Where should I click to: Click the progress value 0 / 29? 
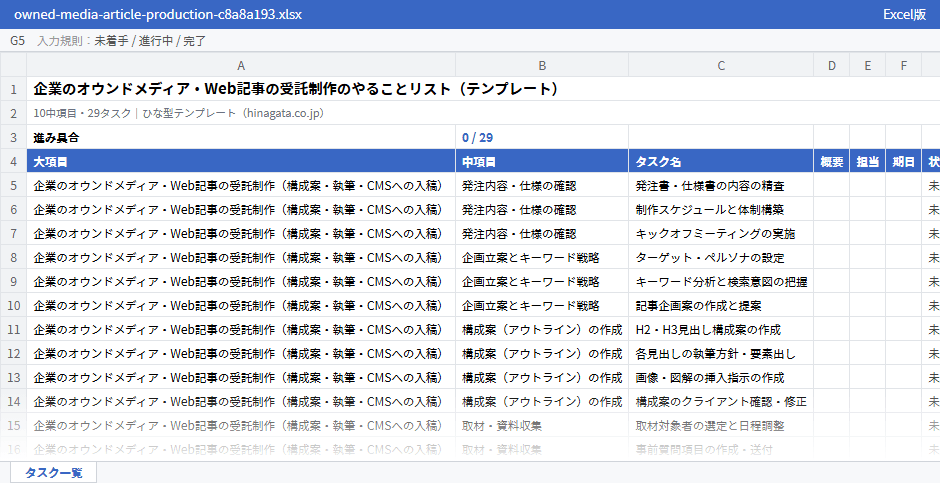coord(542,137)
